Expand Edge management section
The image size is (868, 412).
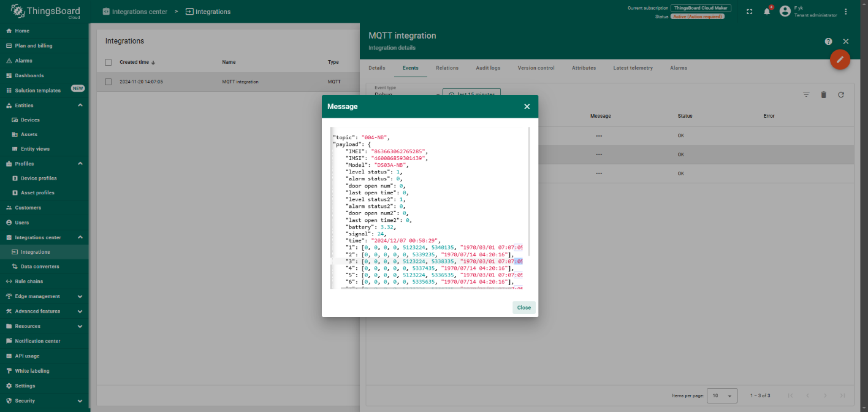pos(80,296)
